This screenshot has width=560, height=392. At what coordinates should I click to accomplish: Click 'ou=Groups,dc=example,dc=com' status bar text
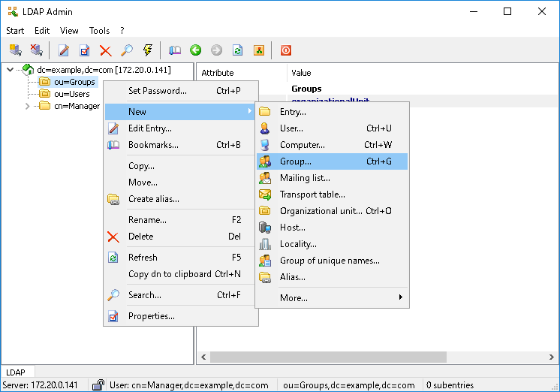click(x=349, y=385)
